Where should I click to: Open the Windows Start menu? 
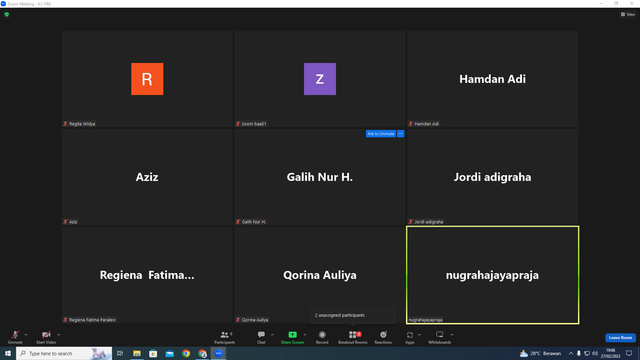point(8,353)
